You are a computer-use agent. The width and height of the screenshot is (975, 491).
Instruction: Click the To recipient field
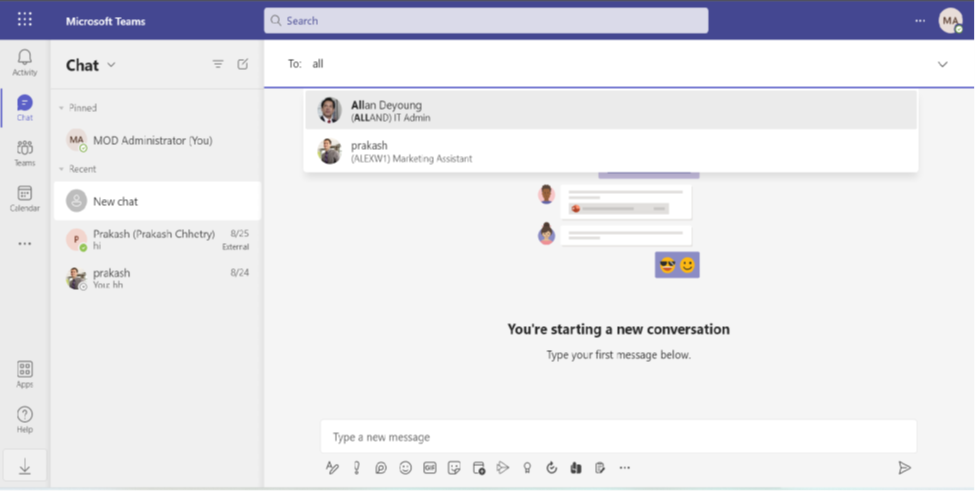pos(619,64)
